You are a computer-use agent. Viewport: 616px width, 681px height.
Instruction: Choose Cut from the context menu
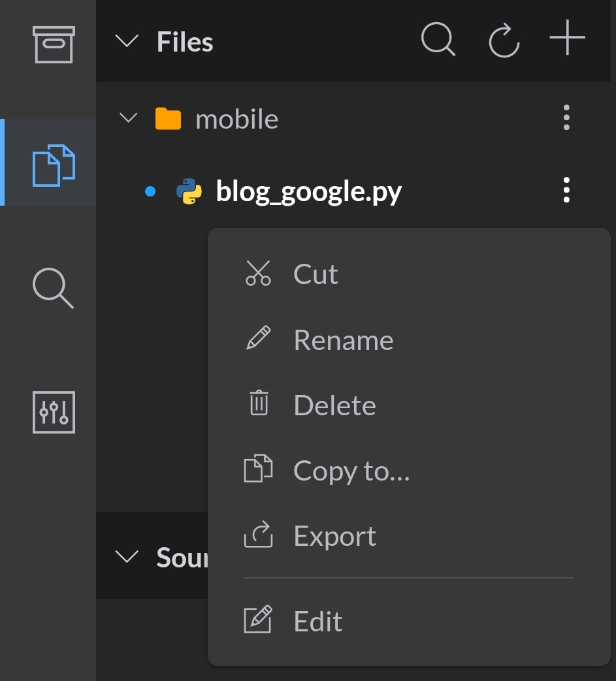(x=409, y=274)
